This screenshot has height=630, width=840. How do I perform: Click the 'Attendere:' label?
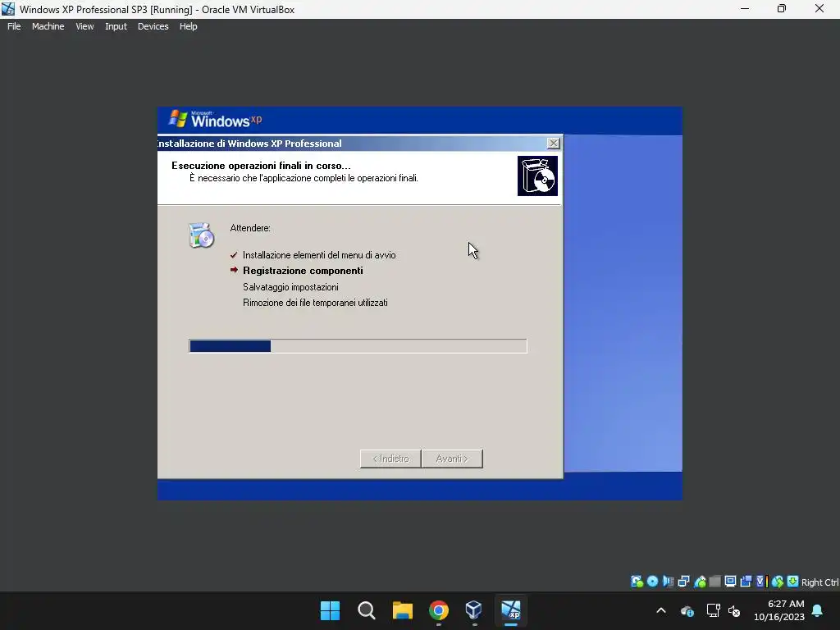(x=250, y=228)
